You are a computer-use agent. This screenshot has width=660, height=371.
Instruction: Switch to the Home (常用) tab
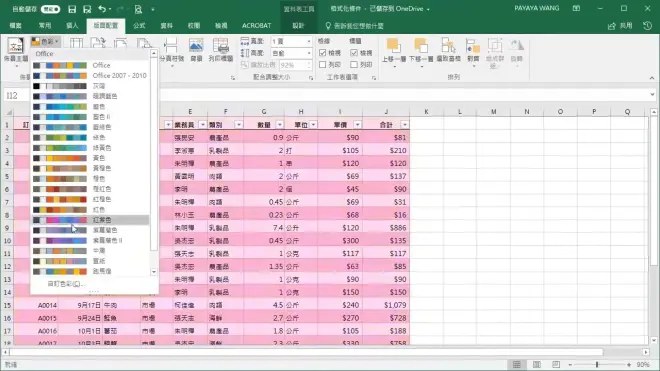(x=45, y=26)
